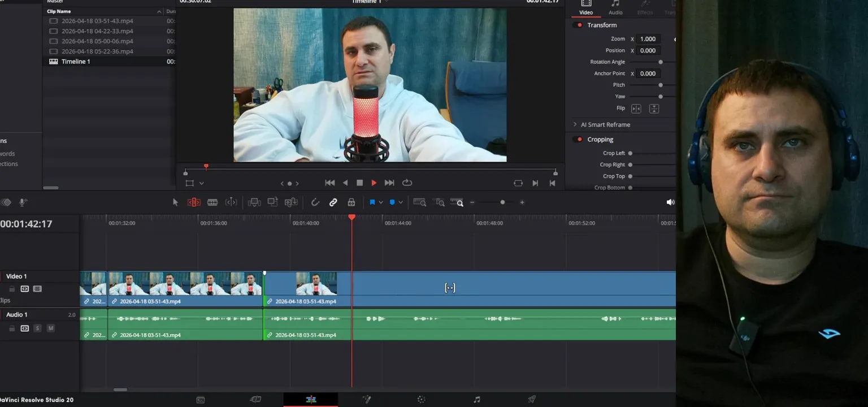Add a blue flag to clip
Image resolution: width=868 pixels, height=407 pixels.
point(372,202)
